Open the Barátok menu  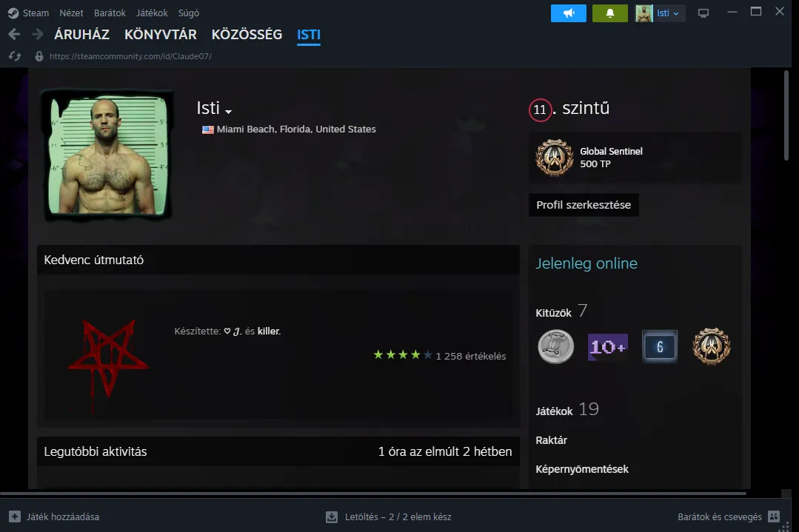[110, 13]
